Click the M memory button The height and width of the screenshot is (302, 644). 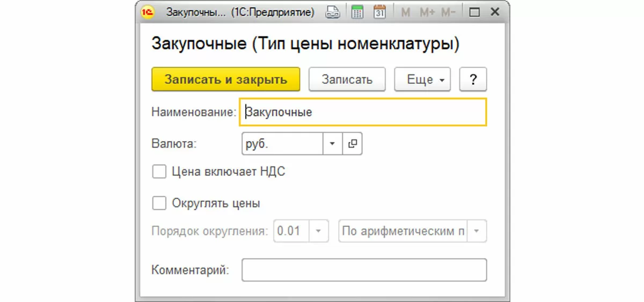(406, 12)
